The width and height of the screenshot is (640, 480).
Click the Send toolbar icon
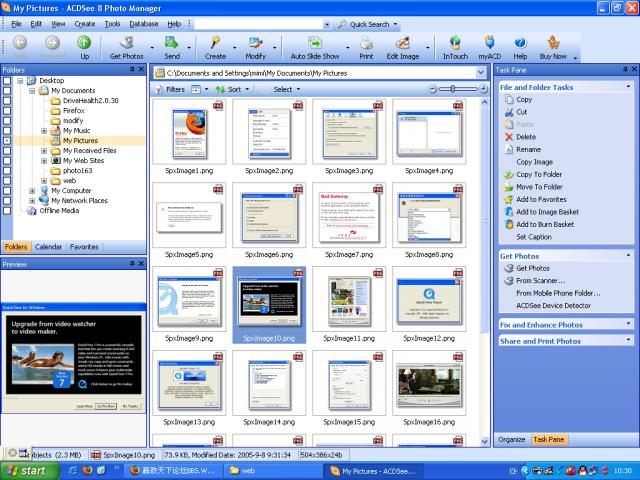[172, 42]
